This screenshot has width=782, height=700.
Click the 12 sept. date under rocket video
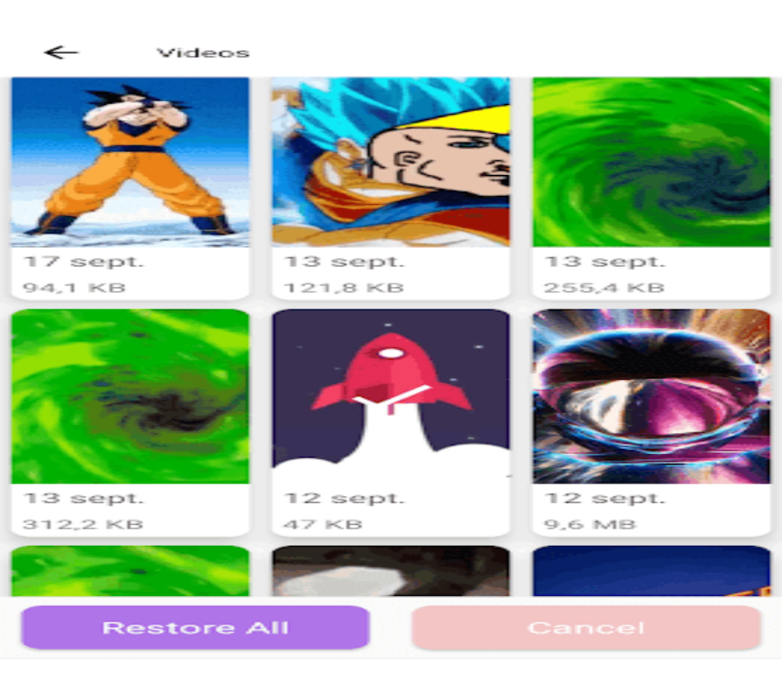click(344, 499)
